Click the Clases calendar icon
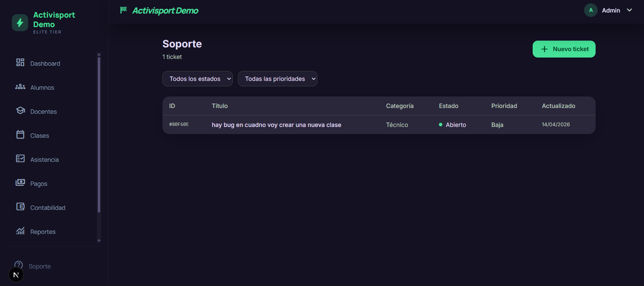Screen dimensions: 644x286 point(20,134)
